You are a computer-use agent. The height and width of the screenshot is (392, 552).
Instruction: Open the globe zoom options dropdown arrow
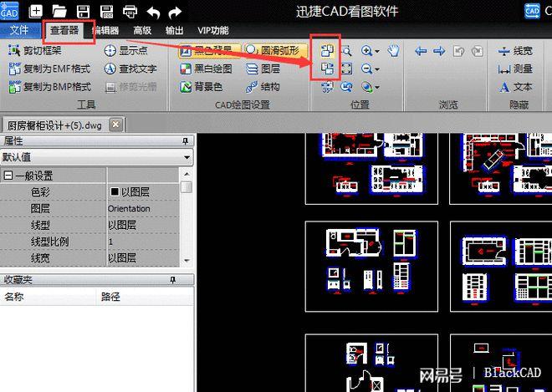(377, 87)
